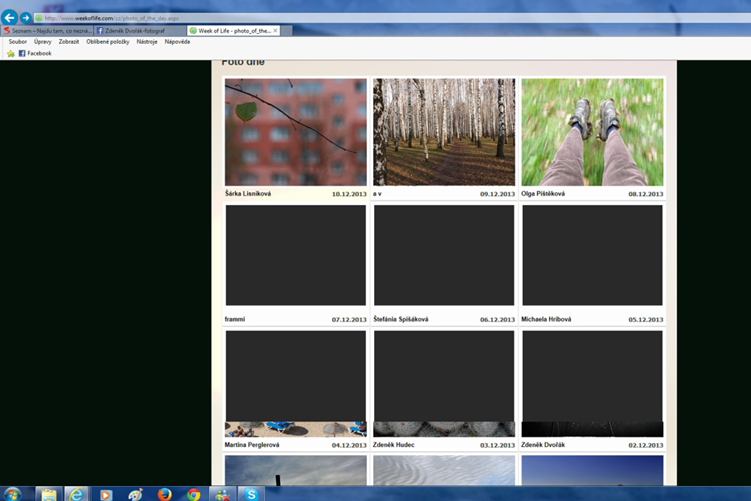This screenshot has width=751, height=501.
Task: Launch Internet Explorer from the taskbar
Action: pyautogui.click(x=76, y=494)
